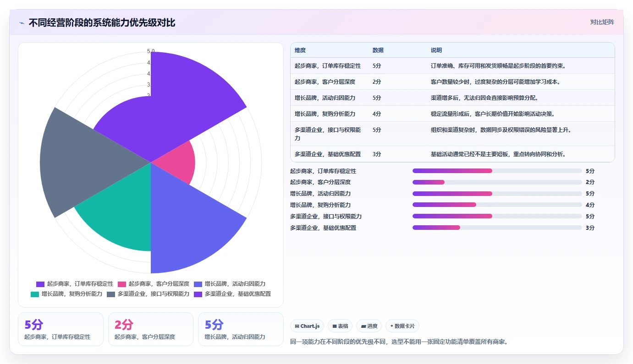Click the 4分 value beside the progress bars

pyautogui.click(x=590, y=205)
